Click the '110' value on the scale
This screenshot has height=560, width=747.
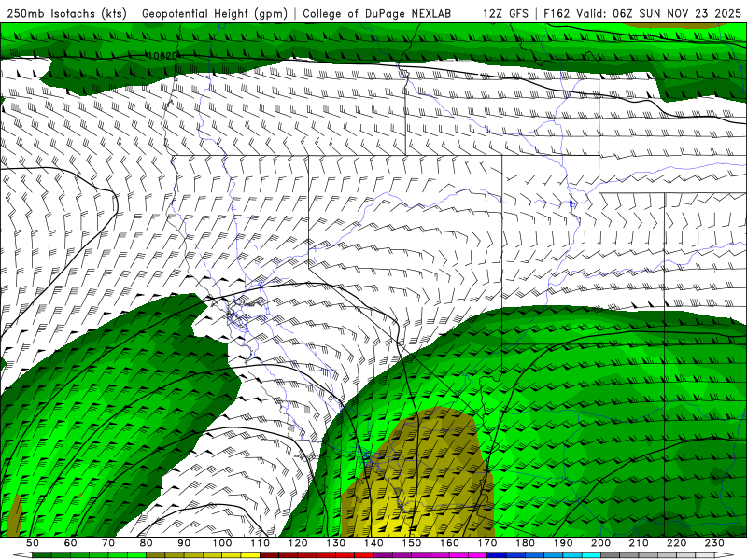[x=261, y=543]
